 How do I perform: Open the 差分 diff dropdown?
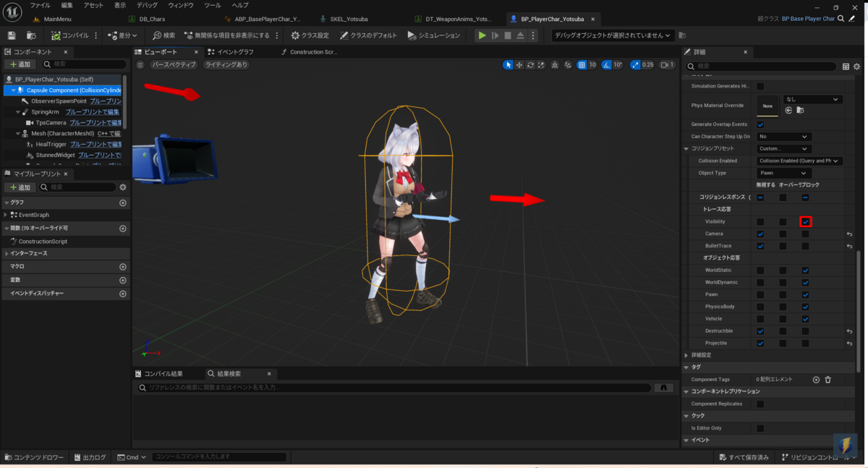122,35
